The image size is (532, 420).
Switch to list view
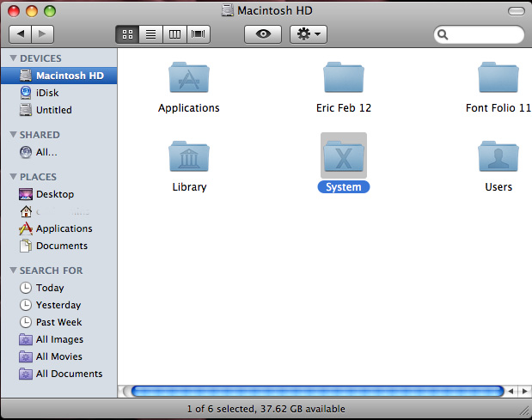click(x=151, y=34)
